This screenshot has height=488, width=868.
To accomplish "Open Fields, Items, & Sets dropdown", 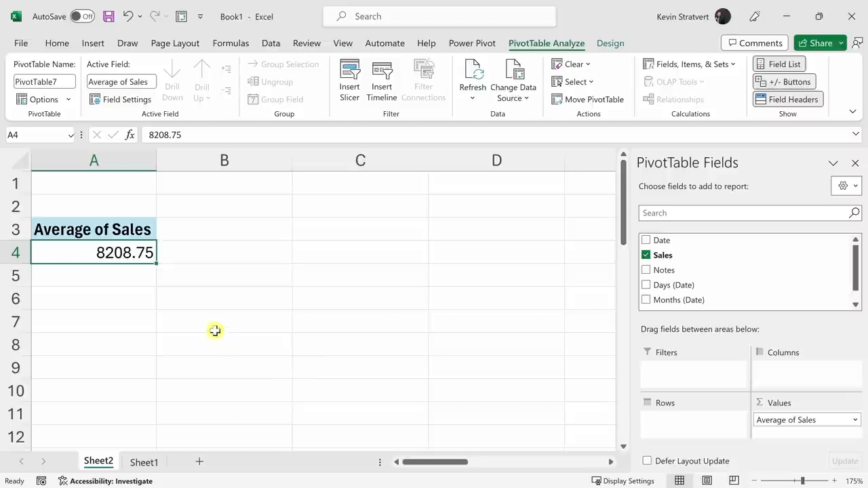I will pos(689,64).
